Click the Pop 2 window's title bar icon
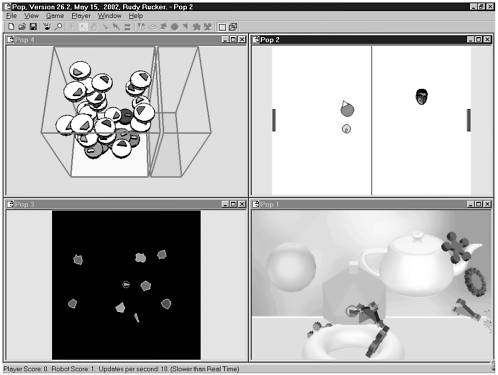 [256, 40]
